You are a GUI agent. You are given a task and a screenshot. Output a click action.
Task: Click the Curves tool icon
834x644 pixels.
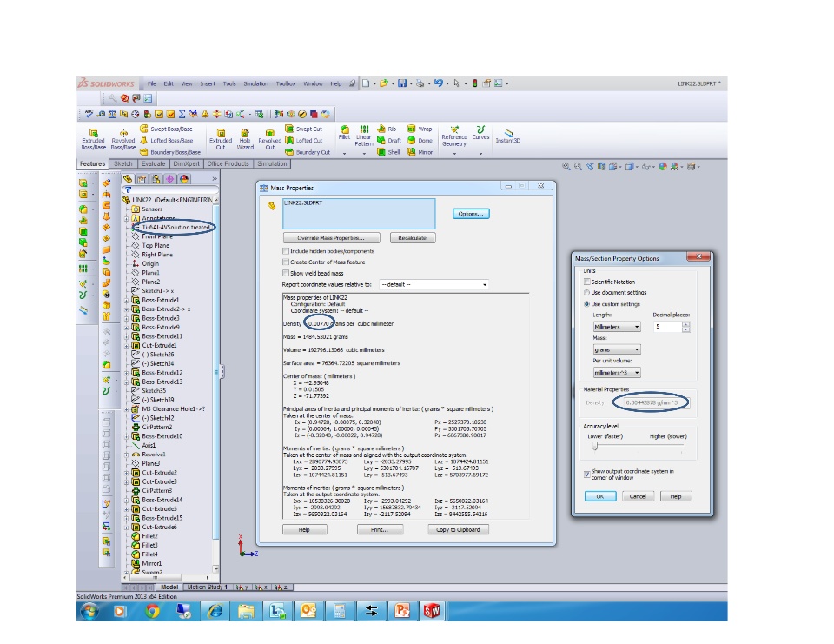coord(480,133)
